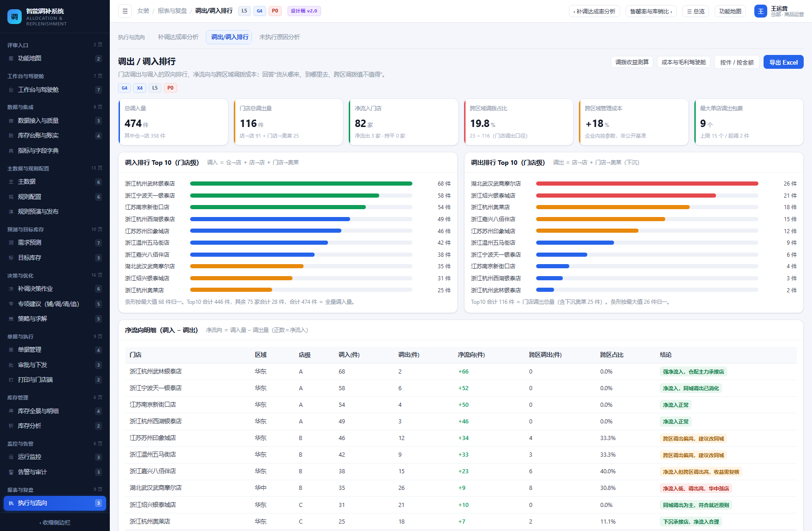This screenshot has height=531, width=812.
Task: Open 调拨收益测算 button
Action: pyautogui.click(x=632, y=62)
